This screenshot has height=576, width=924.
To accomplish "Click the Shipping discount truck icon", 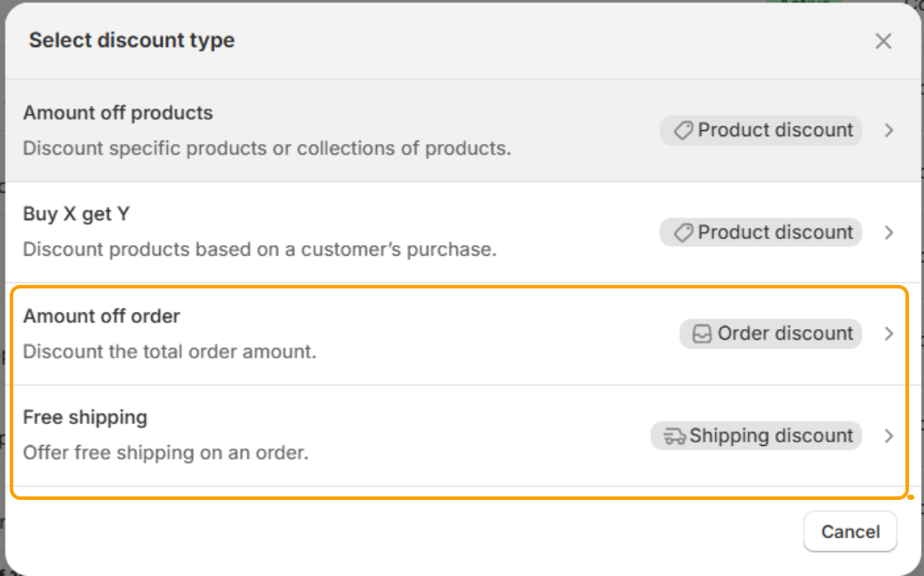I will tap(674, 436).
